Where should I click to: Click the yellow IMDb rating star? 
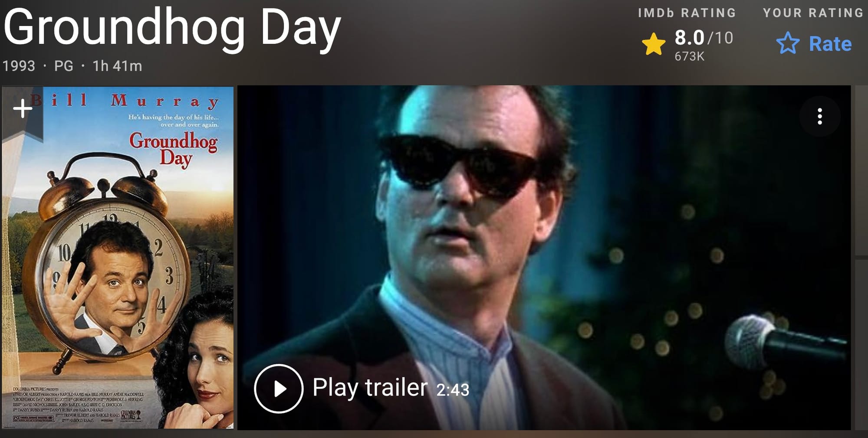point(653,44)
